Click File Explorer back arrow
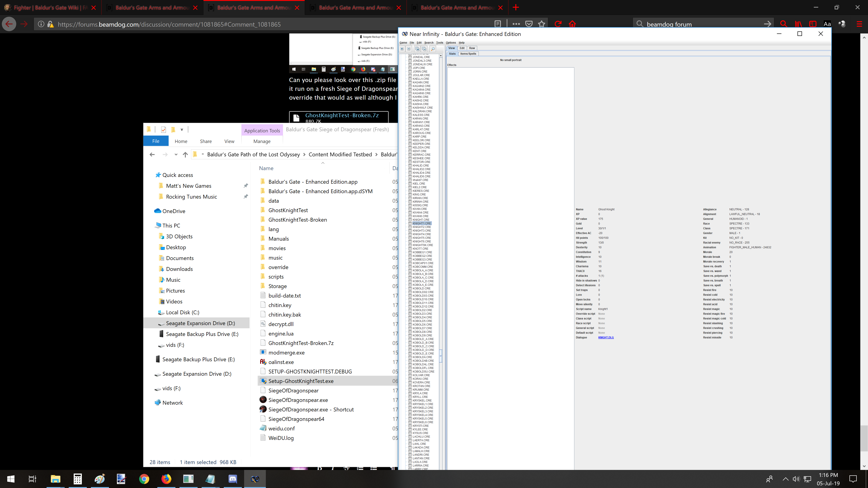Image resolution: width=868 pixels, height=488 pixels. pyautogui.click(x=152, y=155)
